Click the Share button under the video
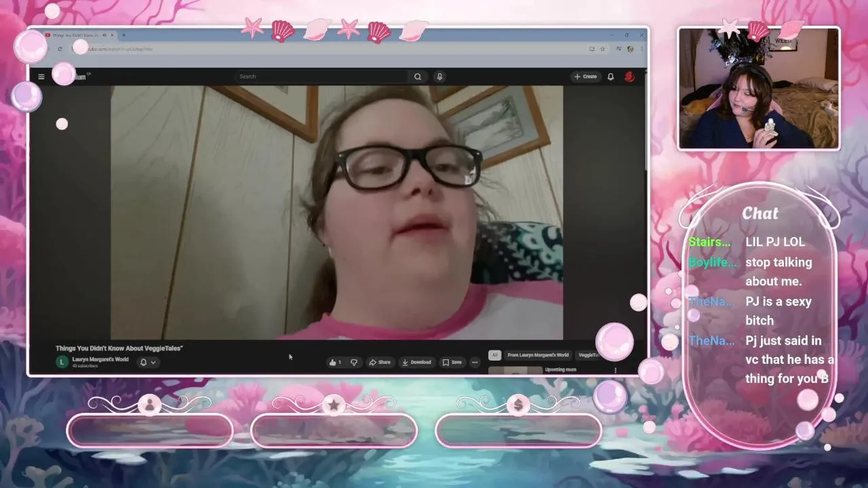868x488 pixels. (x=380, y=362)
